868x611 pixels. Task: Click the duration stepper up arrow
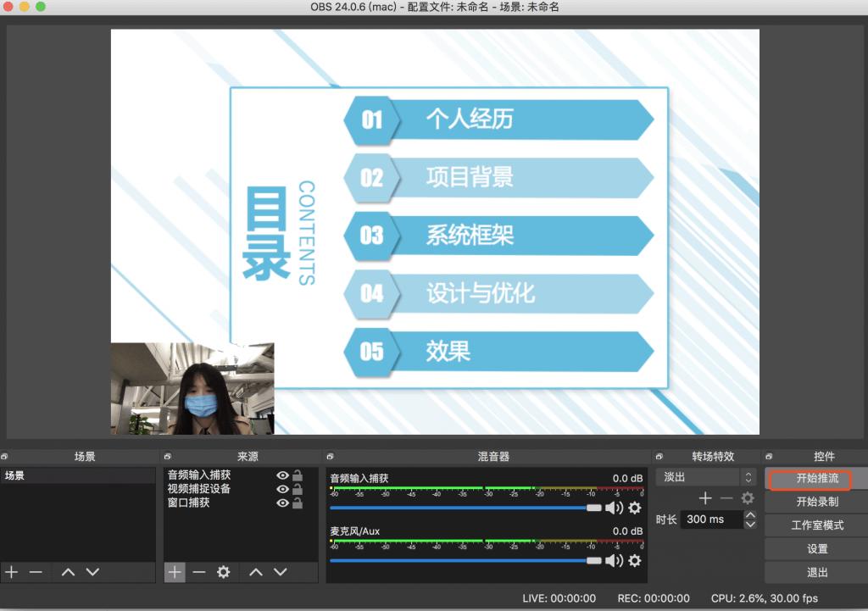[751, 514]
